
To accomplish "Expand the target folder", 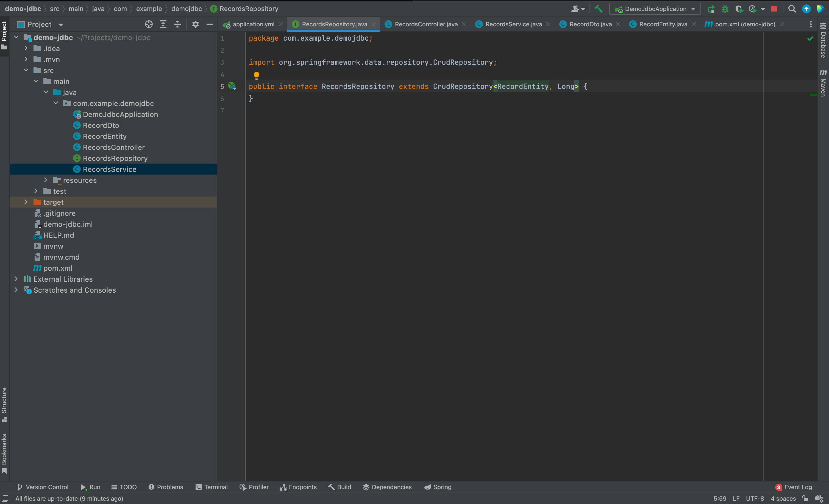I will pyautogui.click(x=26, y=202).
